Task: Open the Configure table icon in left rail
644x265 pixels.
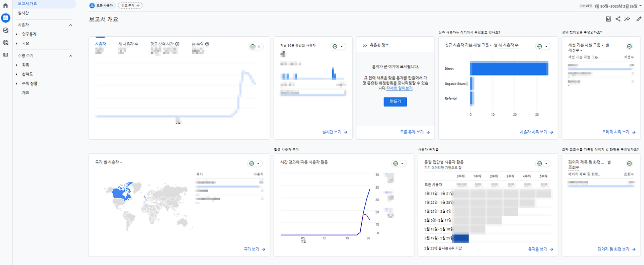Action: [x=6, y=54]
